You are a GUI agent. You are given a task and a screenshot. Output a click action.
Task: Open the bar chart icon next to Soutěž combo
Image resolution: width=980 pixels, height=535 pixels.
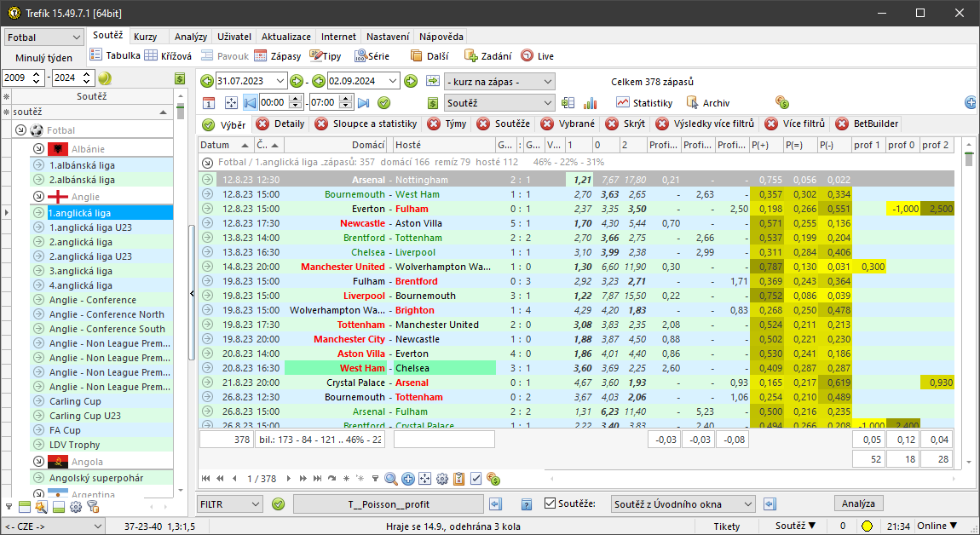(x=590, y=103)
